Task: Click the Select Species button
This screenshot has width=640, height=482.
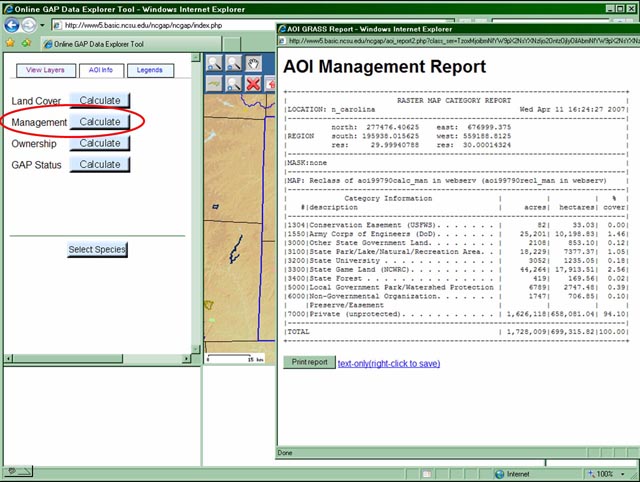Action: (97, 249)
